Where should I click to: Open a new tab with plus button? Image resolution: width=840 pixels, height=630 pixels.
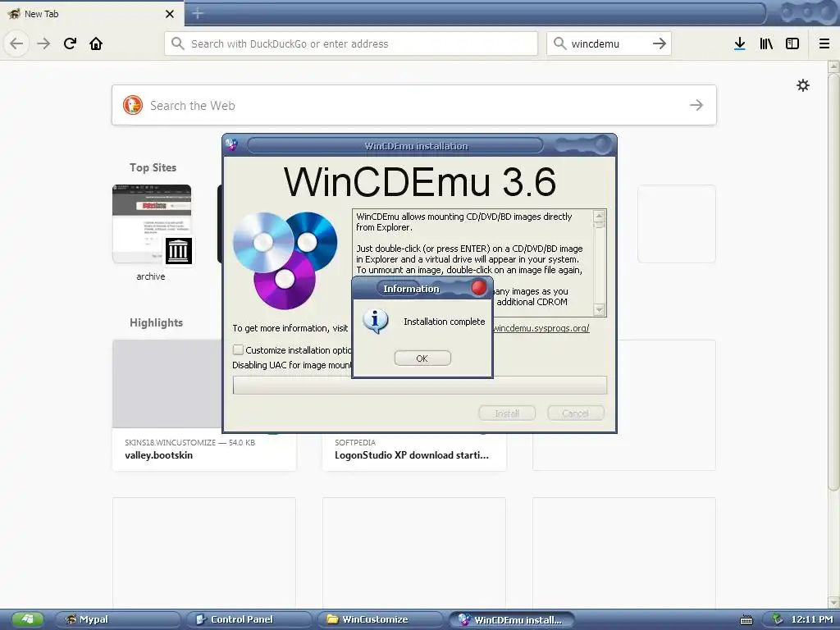pyautogui.click(x=198, y=13)
